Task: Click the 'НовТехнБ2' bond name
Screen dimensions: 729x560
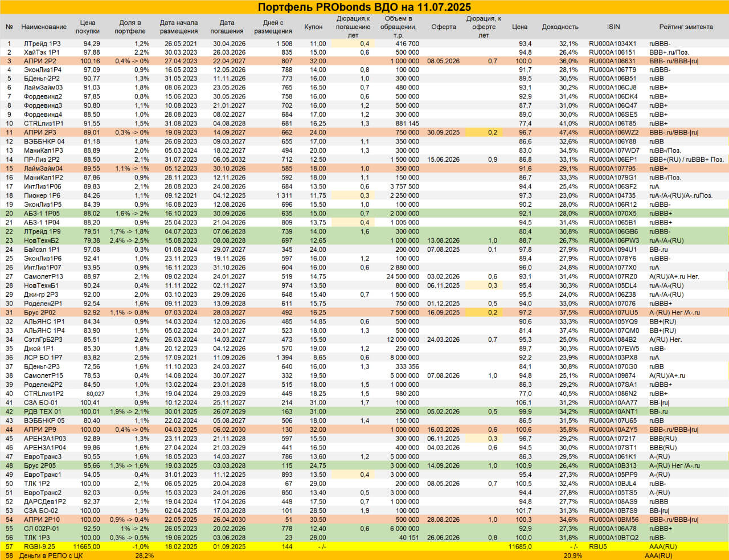Action: [x=41, y=240]
